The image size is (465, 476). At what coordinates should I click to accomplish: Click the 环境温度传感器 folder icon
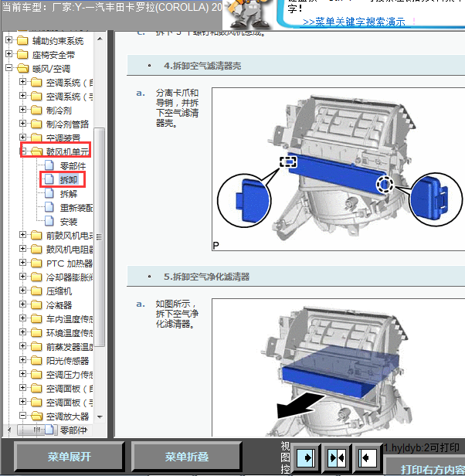(36, 333)
